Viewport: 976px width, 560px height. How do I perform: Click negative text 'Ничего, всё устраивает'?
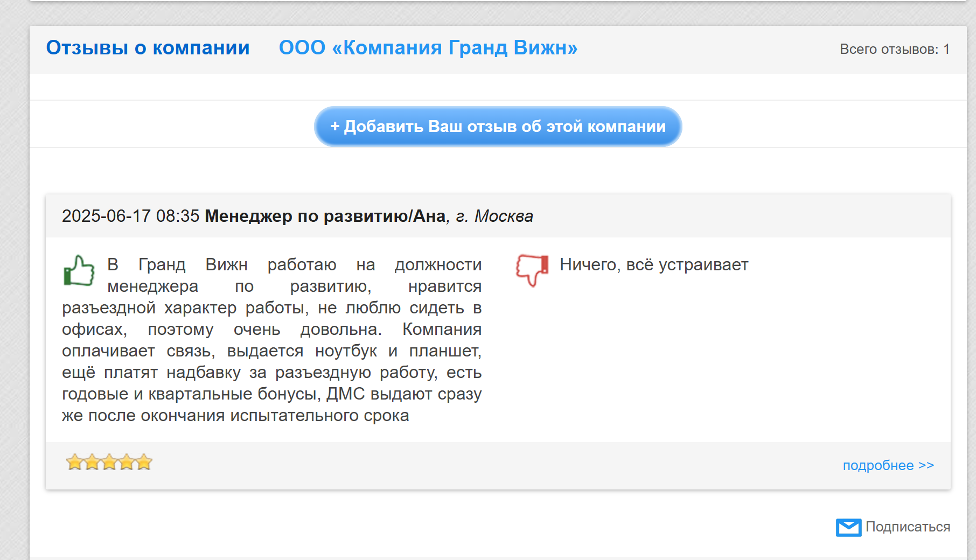coord(654,264)
